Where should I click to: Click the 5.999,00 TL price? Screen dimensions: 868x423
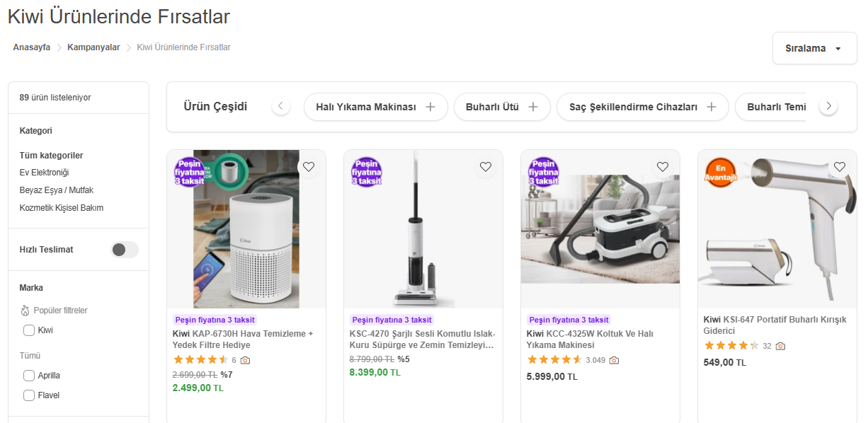click(552, 376)
